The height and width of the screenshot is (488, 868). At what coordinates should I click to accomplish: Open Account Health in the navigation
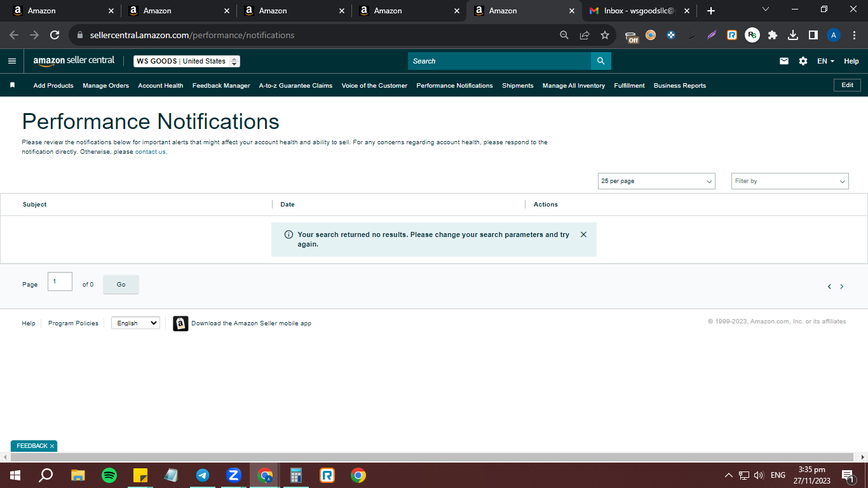tap(161, 85)
